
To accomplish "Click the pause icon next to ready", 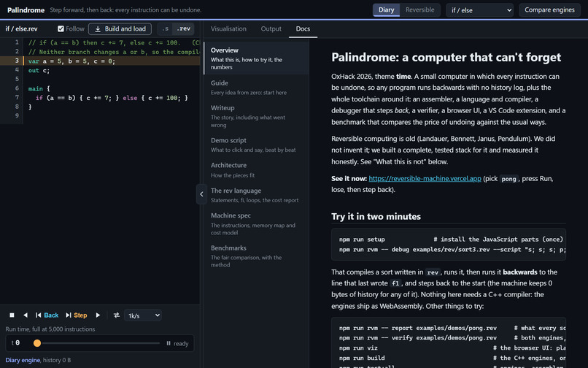I will click(x=169, y=343).
